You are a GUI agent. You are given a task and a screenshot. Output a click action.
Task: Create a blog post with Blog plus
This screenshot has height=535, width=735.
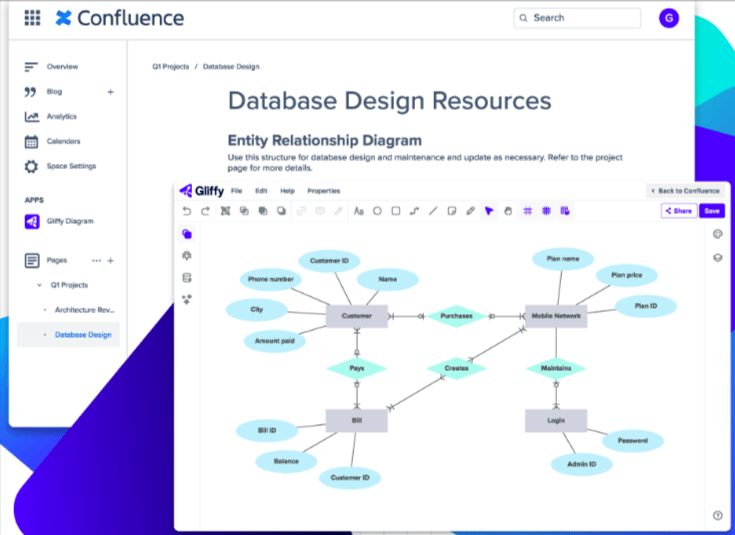111,92
